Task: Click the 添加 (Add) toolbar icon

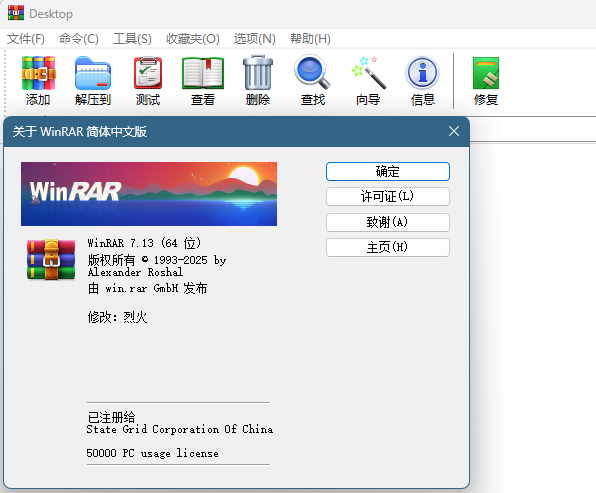Action: [x=38, y=74]
